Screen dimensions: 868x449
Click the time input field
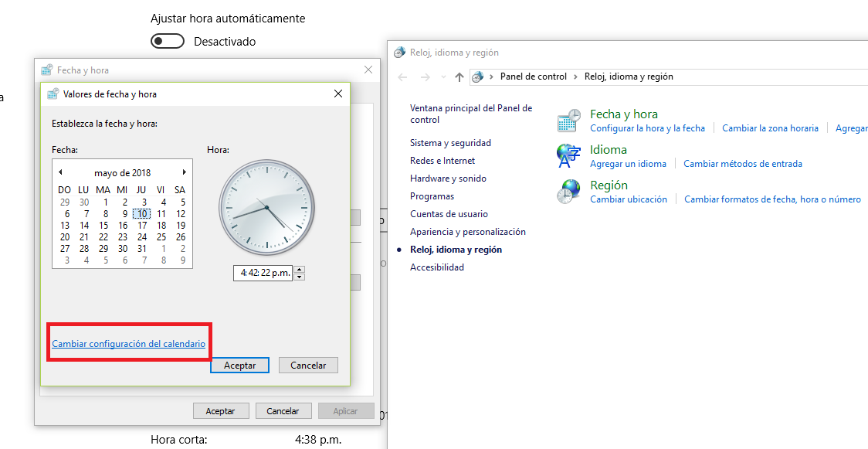263,273
